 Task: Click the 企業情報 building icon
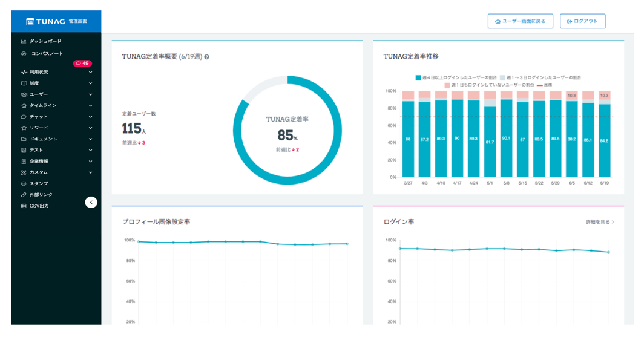tap(24, 162)
